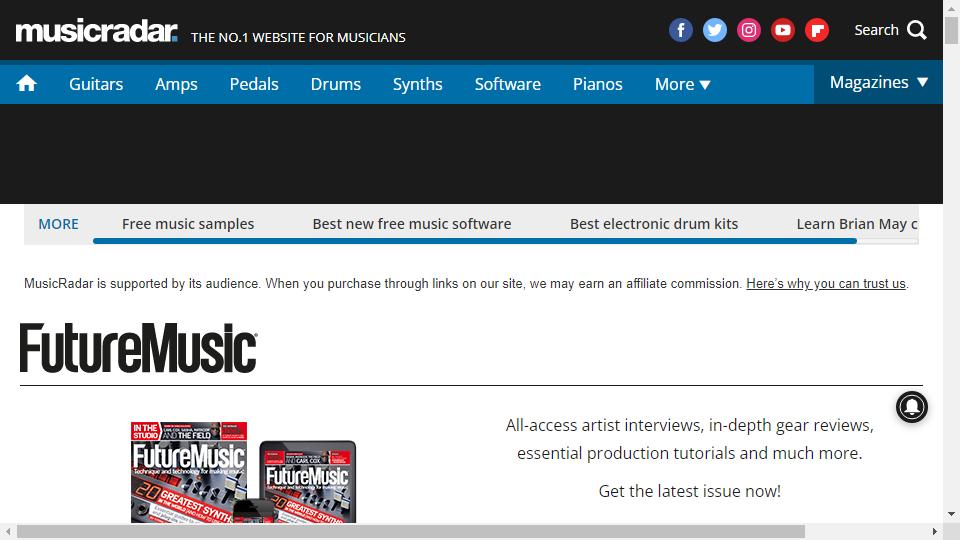Click the horizontal scrollbar left arrow
960x540 pixels.
[x=8, y=531]
